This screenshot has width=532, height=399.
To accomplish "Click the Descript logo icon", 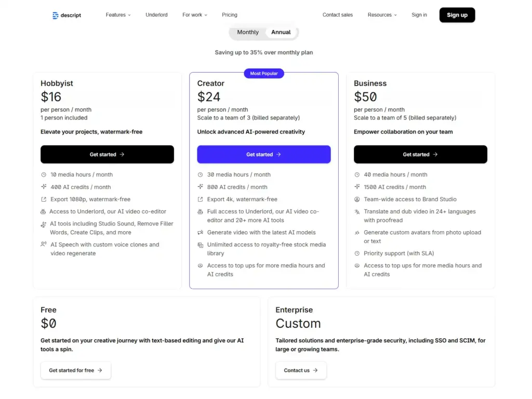I will [x=56, y=15].
